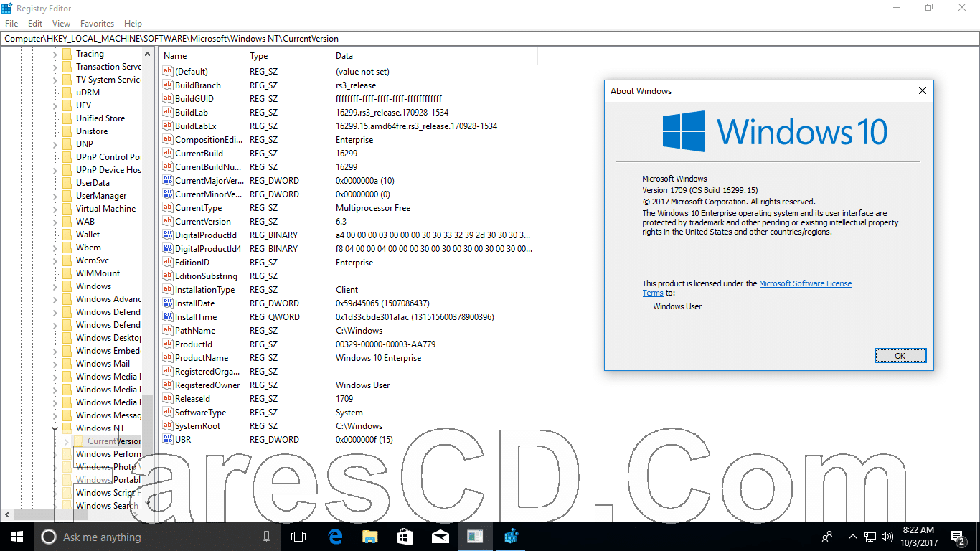The height and width of the screenshot is (551, 980).
Task: Show hidden system tray icons
Action: [852, 537]
